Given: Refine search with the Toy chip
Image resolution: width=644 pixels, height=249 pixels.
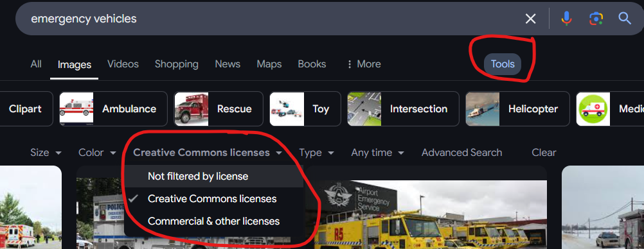Looking at the screenshot, I should tap(305, 108).
